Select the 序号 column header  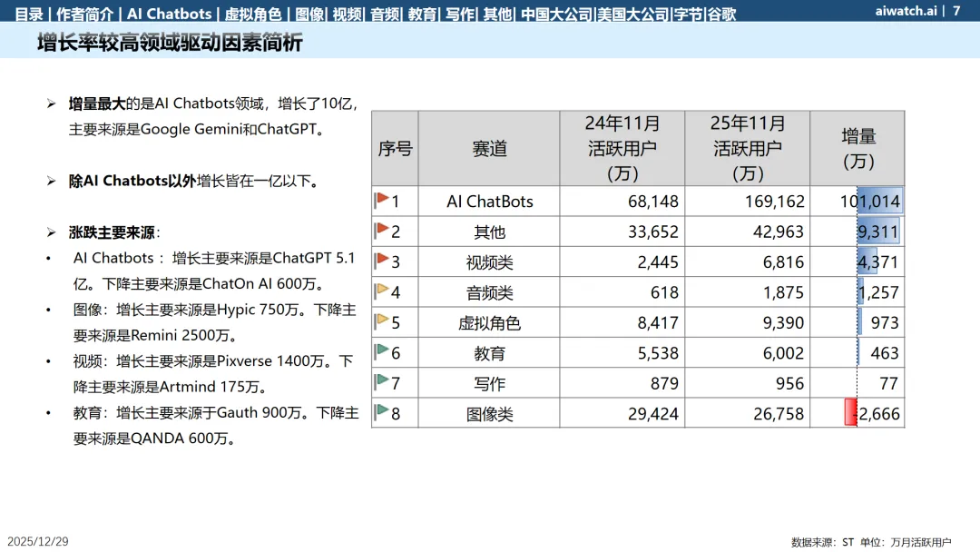(x=395, y=149)
